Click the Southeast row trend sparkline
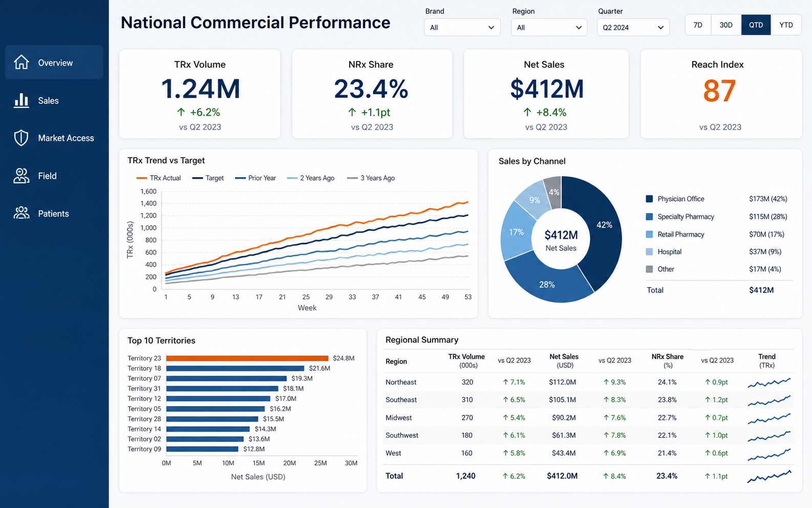The width and height of the screenshot is (812, 508). point(769,400)
